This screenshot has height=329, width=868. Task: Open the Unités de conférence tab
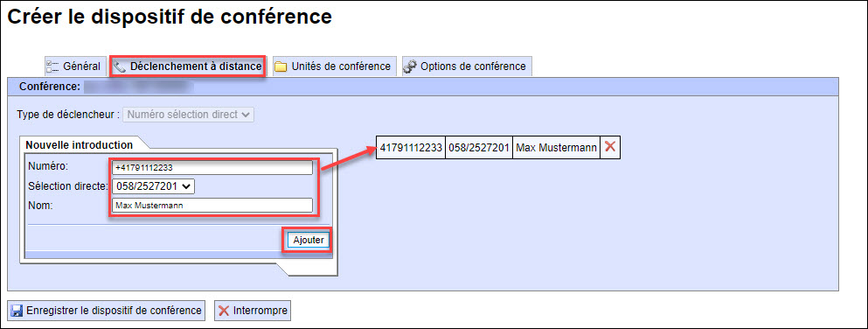335,66
